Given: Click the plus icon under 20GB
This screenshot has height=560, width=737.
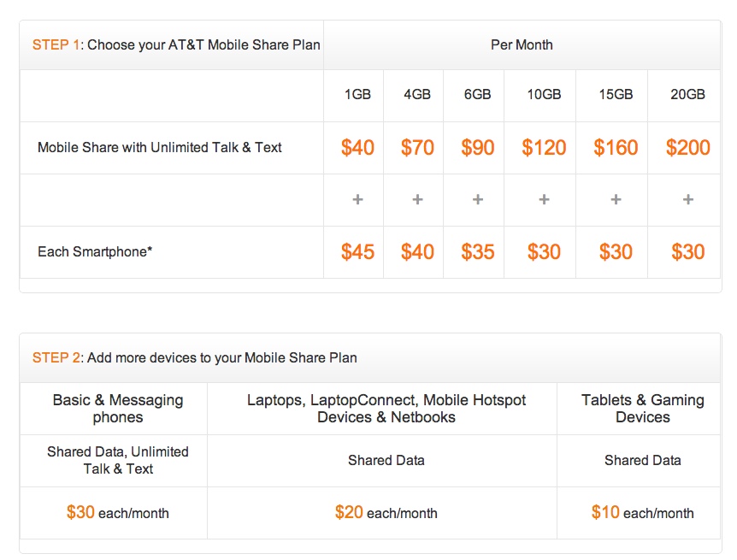Looking at the screenshot, I should 688,199.
